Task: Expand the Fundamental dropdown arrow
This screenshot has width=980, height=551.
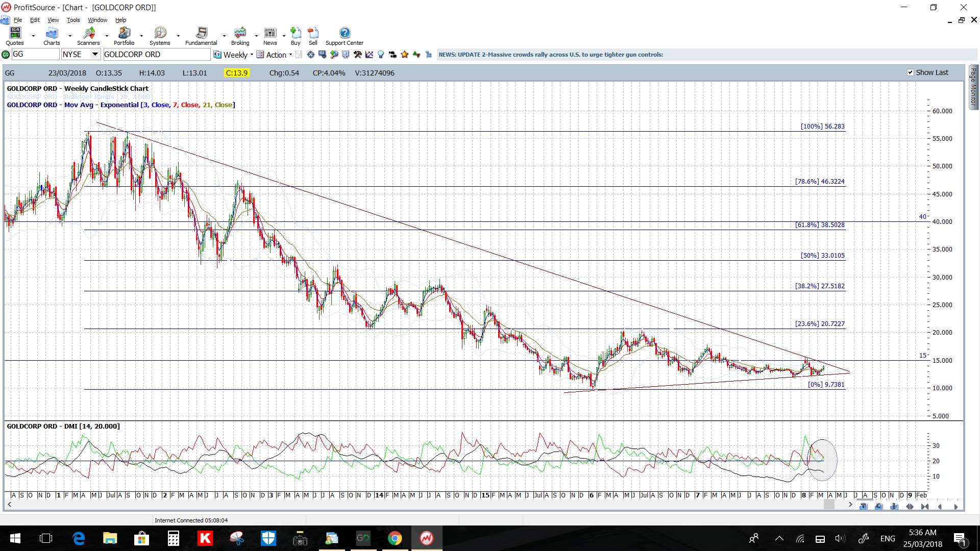Action: pos(224,36)
